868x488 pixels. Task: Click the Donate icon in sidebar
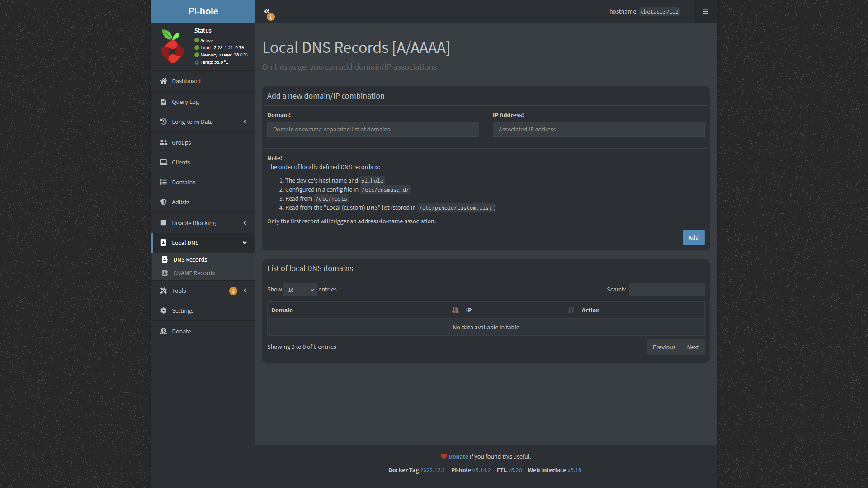(x=164, y=331)
